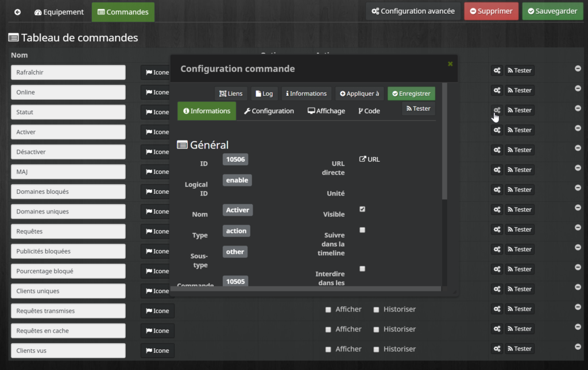Click the red Supprimer button
Screen dimensions: 588x370
492,11
